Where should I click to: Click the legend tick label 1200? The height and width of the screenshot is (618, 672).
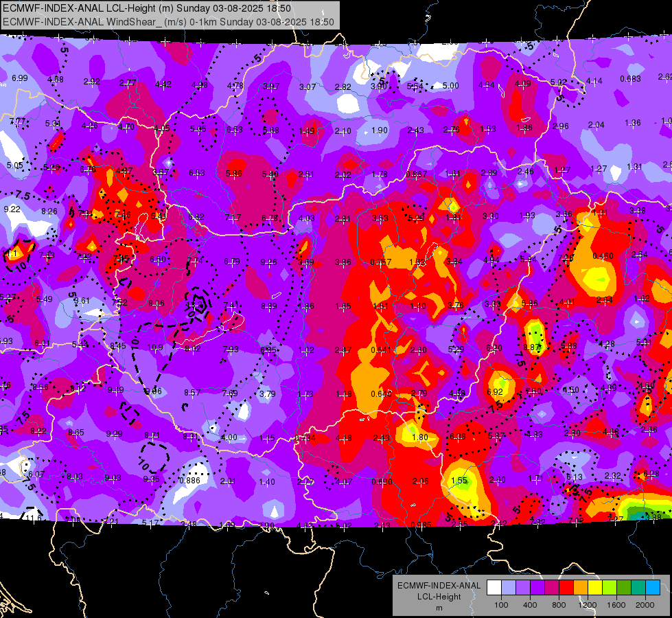[588, 605]
